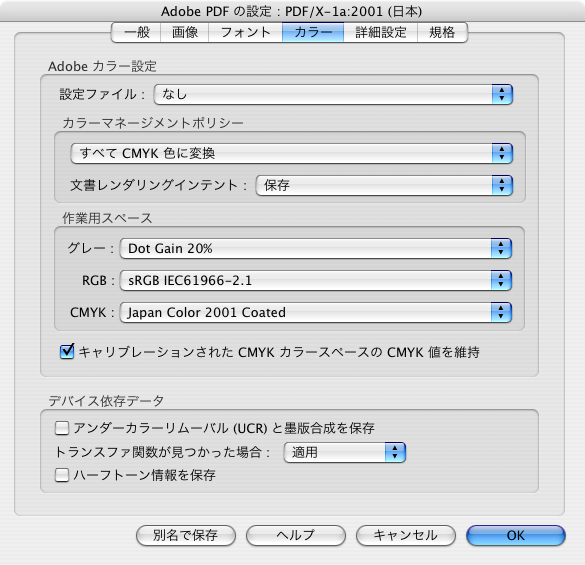The image size is (585, 565).
Task: Open the 文書レンダリングインテント dropdown
Action: click(384, 185)
